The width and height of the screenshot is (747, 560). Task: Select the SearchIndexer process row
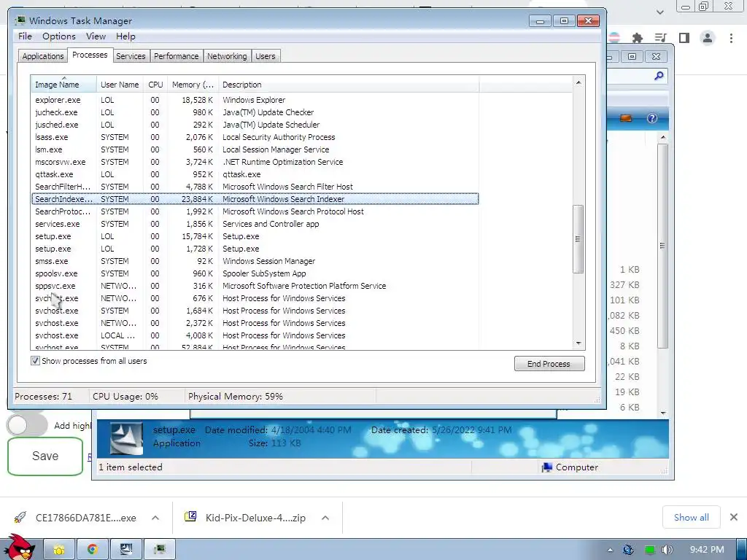(255, 199)
